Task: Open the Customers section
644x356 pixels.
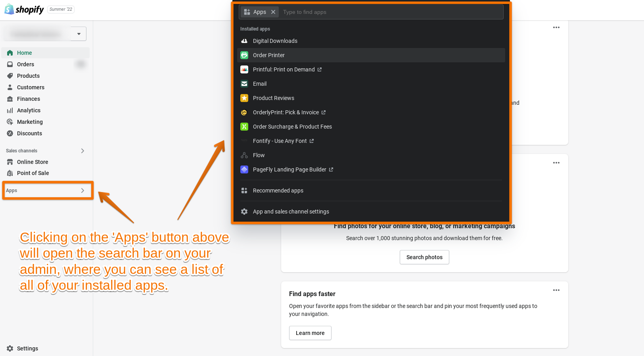Action: 31,87
